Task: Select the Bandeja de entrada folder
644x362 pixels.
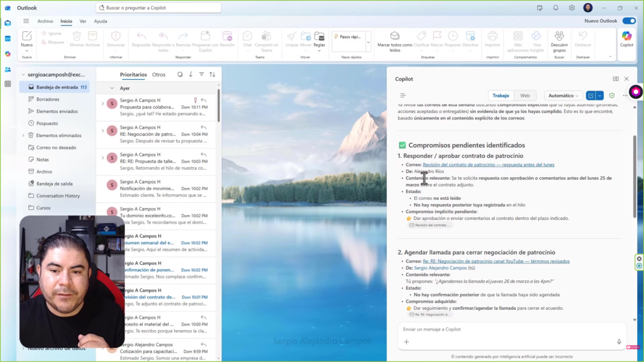Action: [x=54, y=87]
